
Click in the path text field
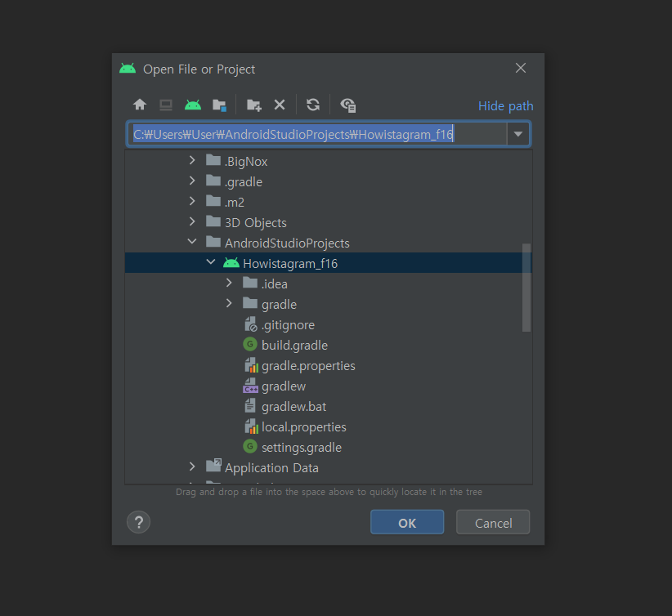(317, 134)
